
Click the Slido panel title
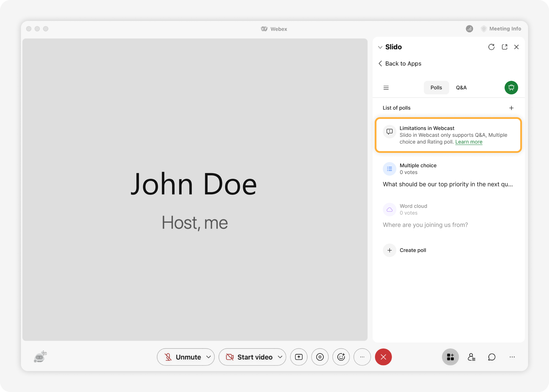393,47
